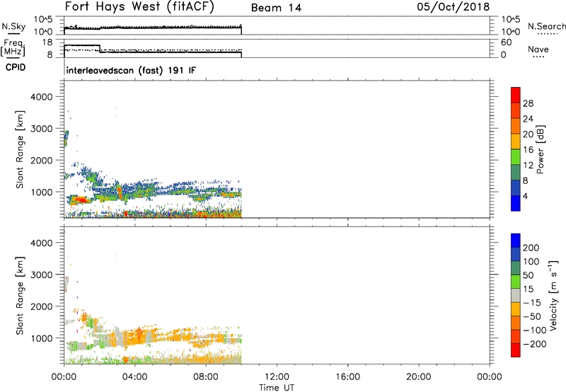Click the 'Velocity [m s-1]' colorbar label
The image size is (566, 392).
pos(553,296)
